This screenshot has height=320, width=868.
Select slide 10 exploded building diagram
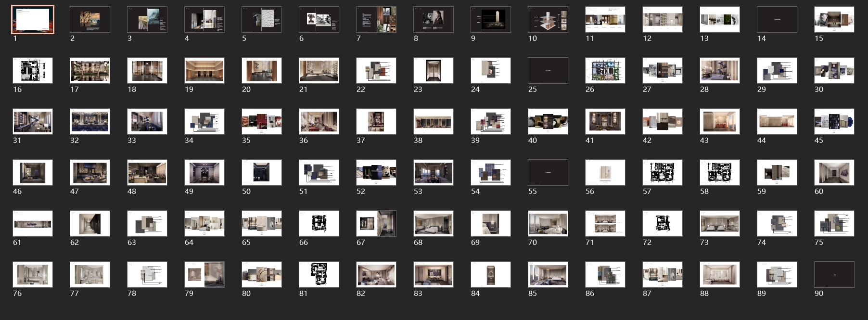click(x=548, y=20)
